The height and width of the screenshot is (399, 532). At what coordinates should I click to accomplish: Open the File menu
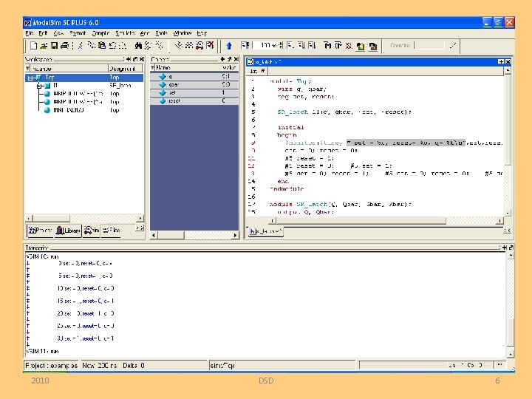(x=30, y=33)
